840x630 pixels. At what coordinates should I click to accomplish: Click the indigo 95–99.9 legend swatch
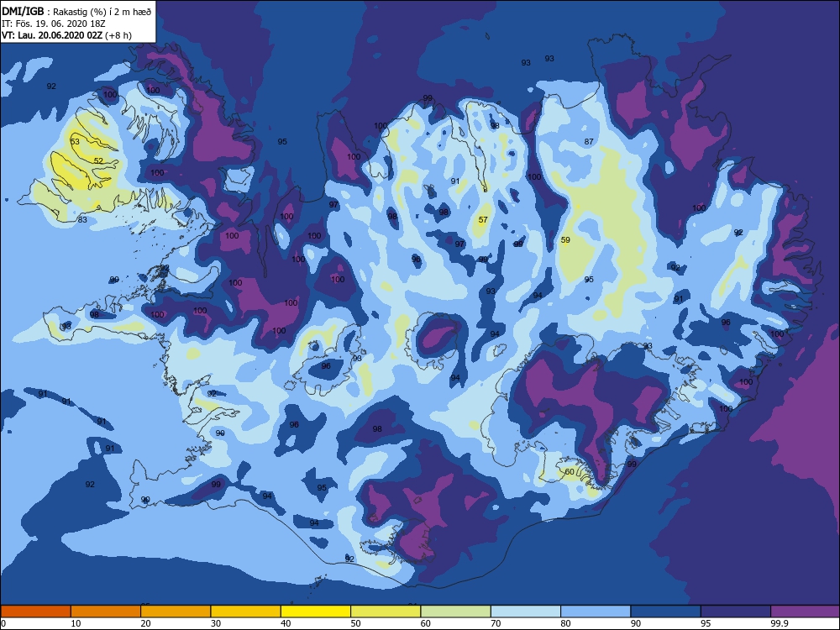click(736, 612)
